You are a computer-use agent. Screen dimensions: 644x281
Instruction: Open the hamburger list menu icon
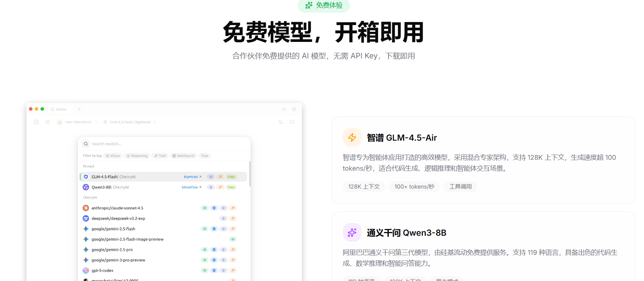tap(48, 122)
